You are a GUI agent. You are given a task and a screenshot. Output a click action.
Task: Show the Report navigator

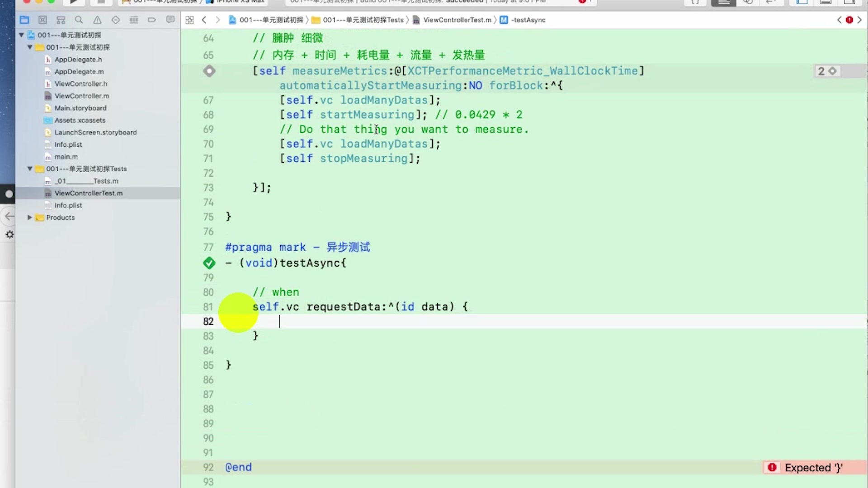(x=170, y=20)
